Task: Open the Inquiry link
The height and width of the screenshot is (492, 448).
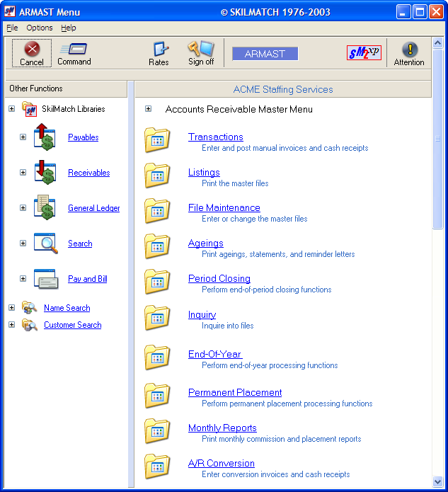Action: point(202,314)
